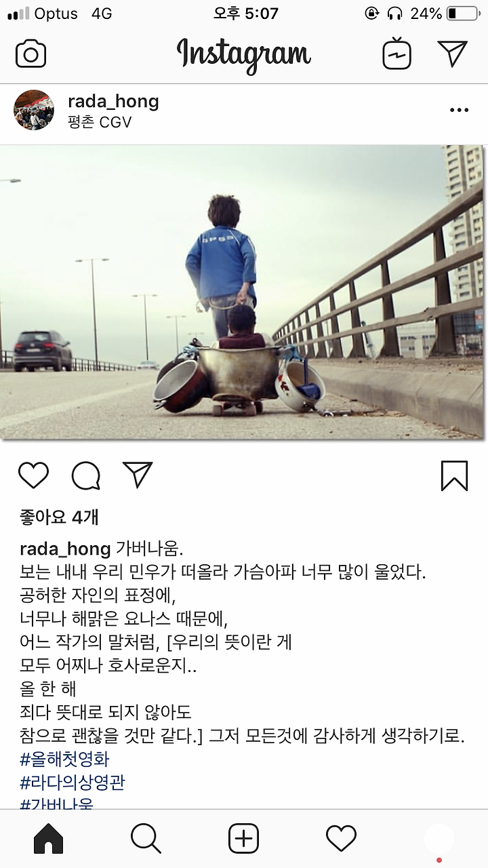The width and height of the screenshot is (488, 868).
Task: View the 좋아요 4개 likes list
Action: [x=59, y=517]
